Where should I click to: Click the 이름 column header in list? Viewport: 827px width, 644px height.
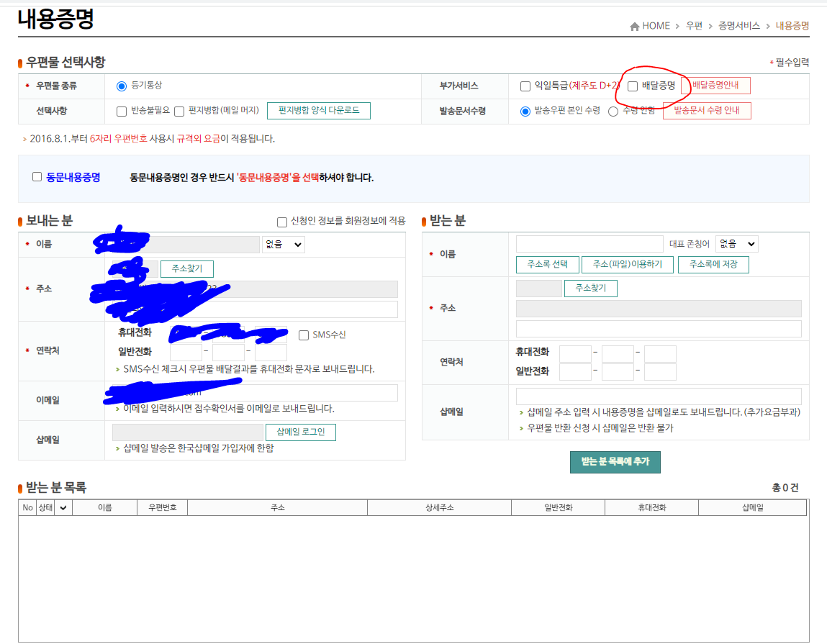coord(104,508)
